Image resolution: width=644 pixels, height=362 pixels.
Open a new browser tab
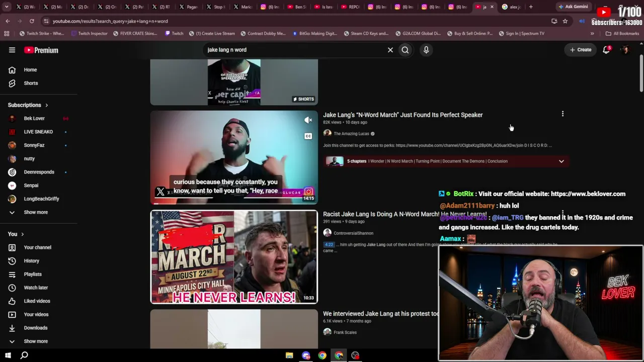point(531,7)
